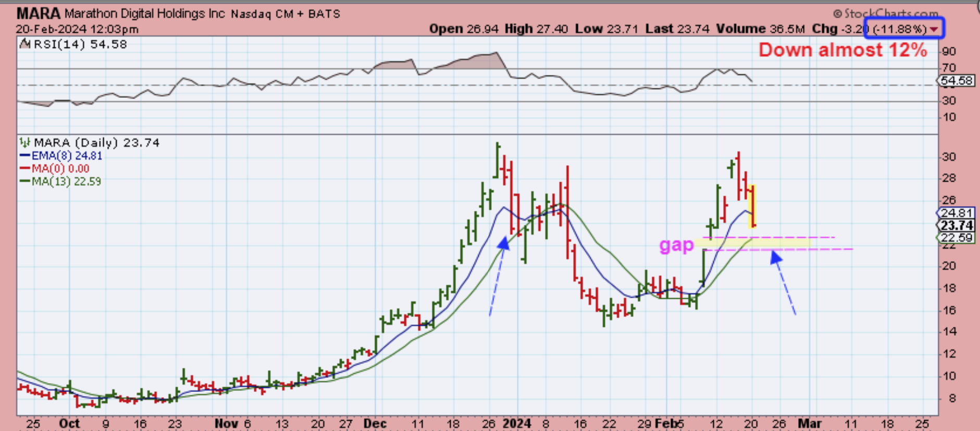
Task: Click the Marathon Digital Holdings Inc name
Action: pyautogui.click(x=145, y=14)
